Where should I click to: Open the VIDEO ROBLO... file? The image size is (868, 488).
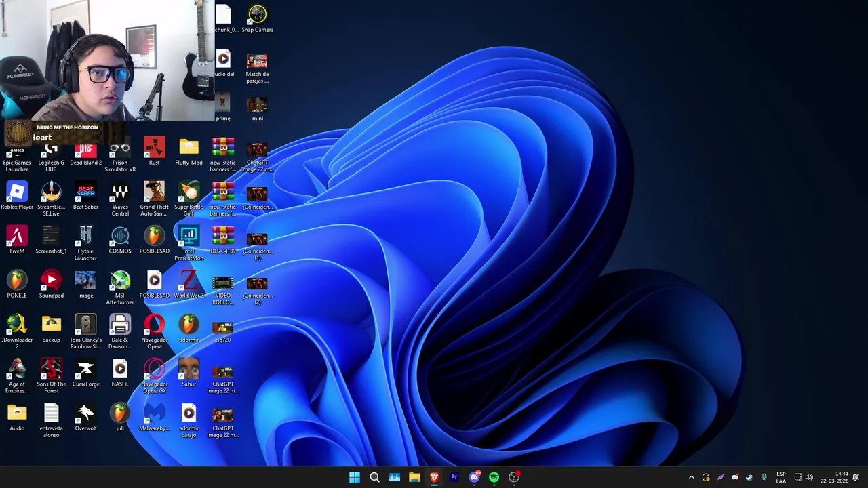click(x=223, y=288)
